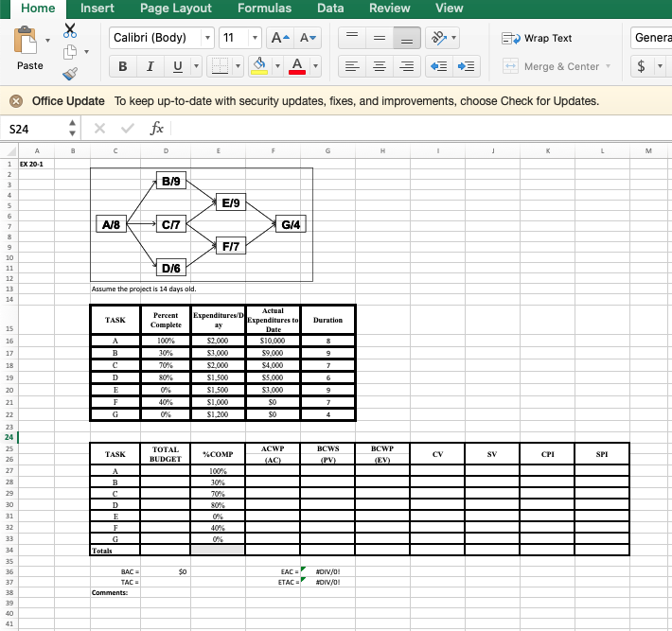Click the currency dollar format icon

coord(641,66)
